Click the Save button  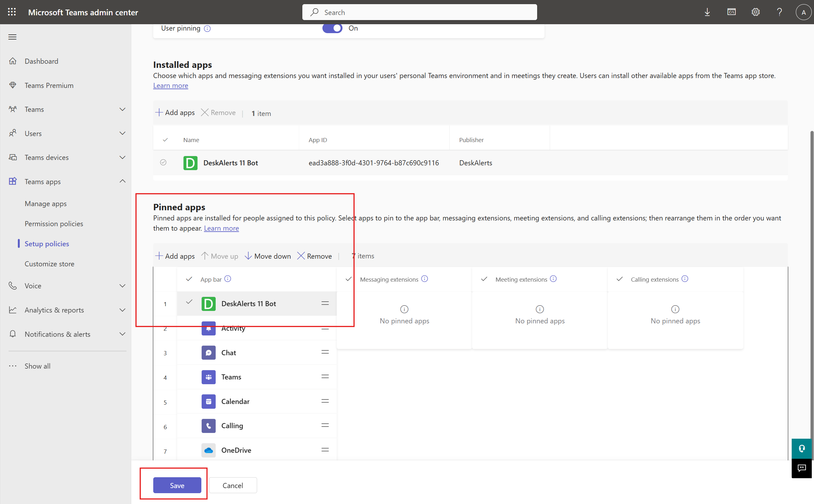click(177, 485)
